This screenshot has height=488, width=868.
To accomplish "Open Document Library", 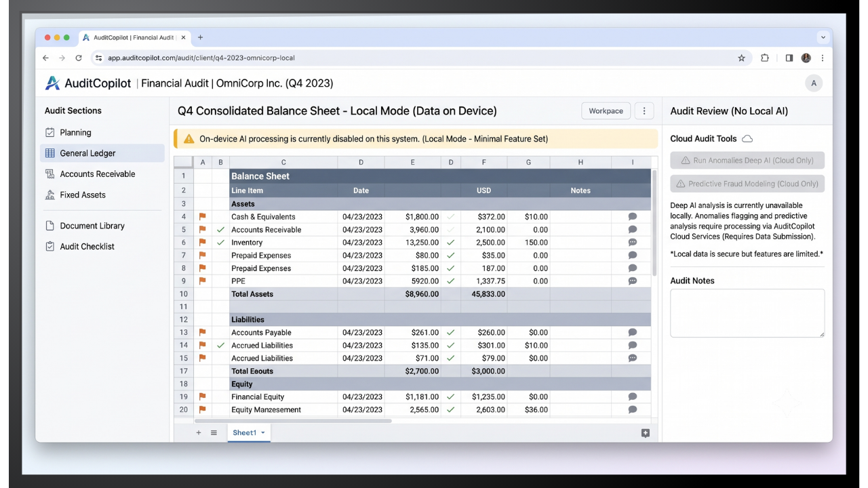I will pyautogui.click(x=103, y=226).
